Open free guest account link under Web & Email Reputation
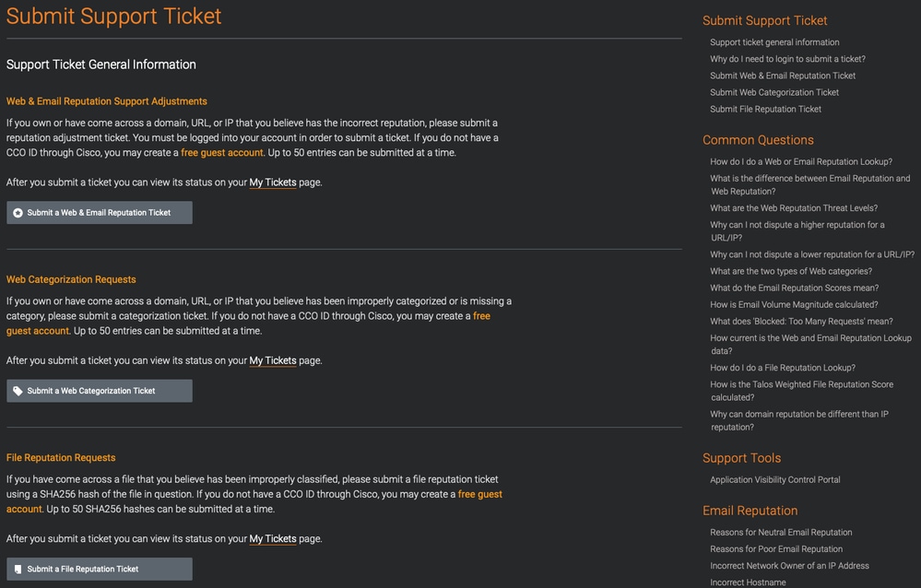This screenshot has height=588, width=921. (x=222, y=153)
